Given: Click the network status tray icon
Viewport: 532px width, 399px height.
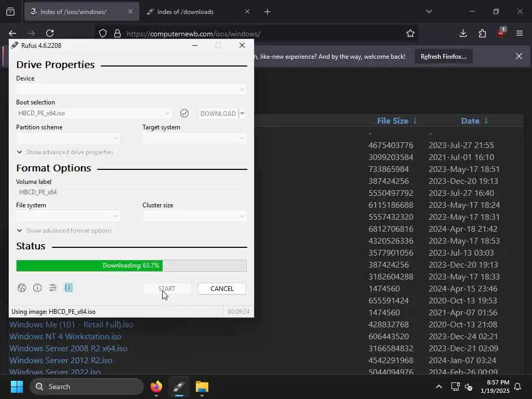Looking at the screenshot, I should pyautogui.click(x=455, y=387).
